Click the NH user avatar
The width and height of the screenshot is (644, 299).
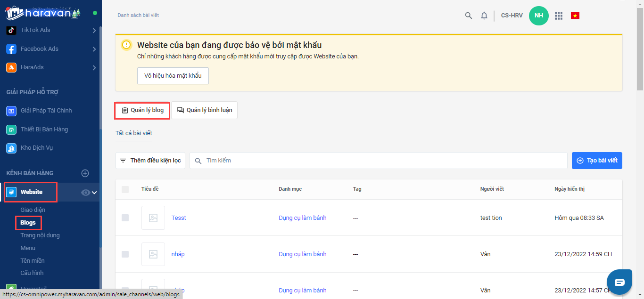538,16
